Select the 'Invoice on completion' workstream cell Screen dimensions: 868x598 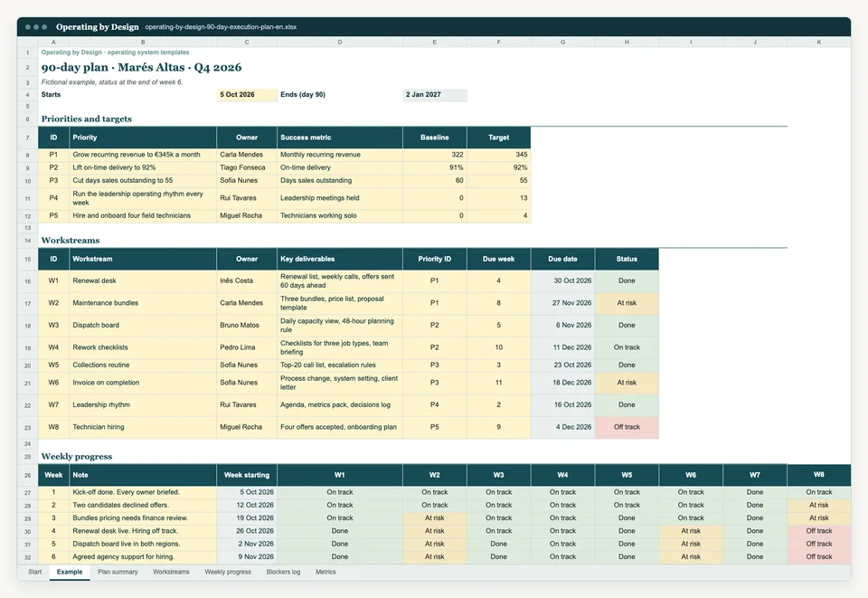click(x=143, y=383)
